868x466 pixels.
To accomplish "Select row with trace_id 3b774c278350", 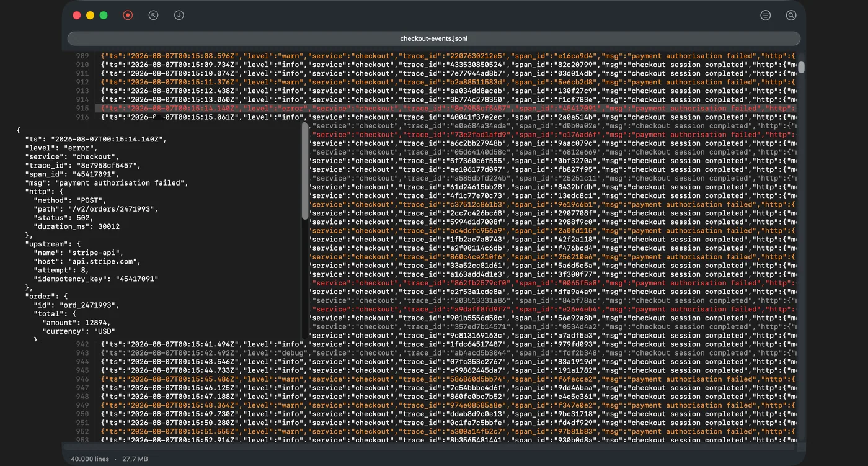I will (447, 99).
